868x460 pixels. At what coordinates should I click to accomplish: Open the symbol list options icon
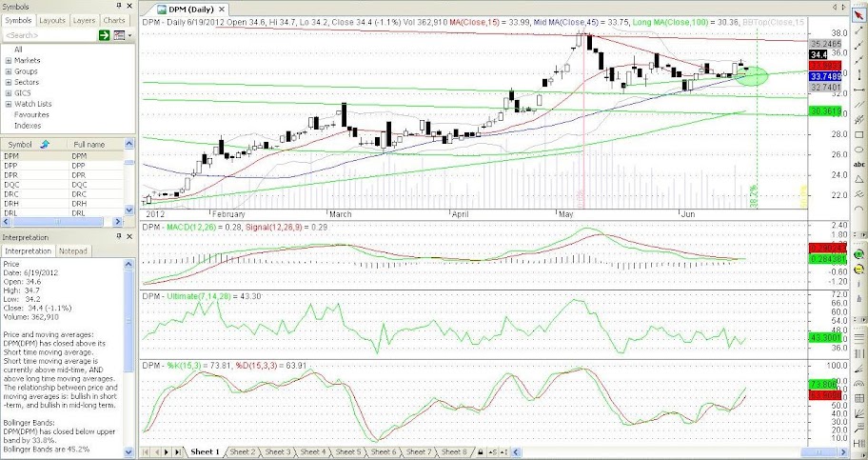[x=119, y=35]
